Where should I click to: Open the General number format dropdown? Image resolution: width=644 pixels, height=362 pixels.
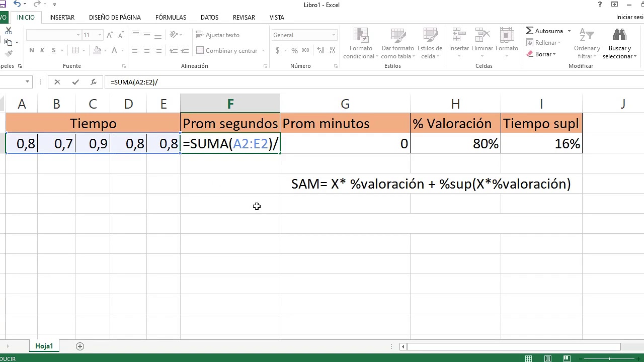334,35
